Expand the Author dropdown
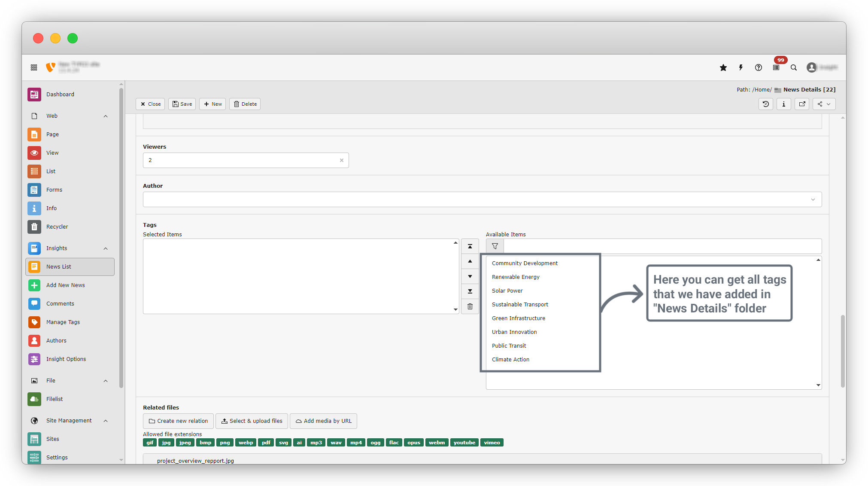Screen dimensions: 868x486 (x=813, y=199)
